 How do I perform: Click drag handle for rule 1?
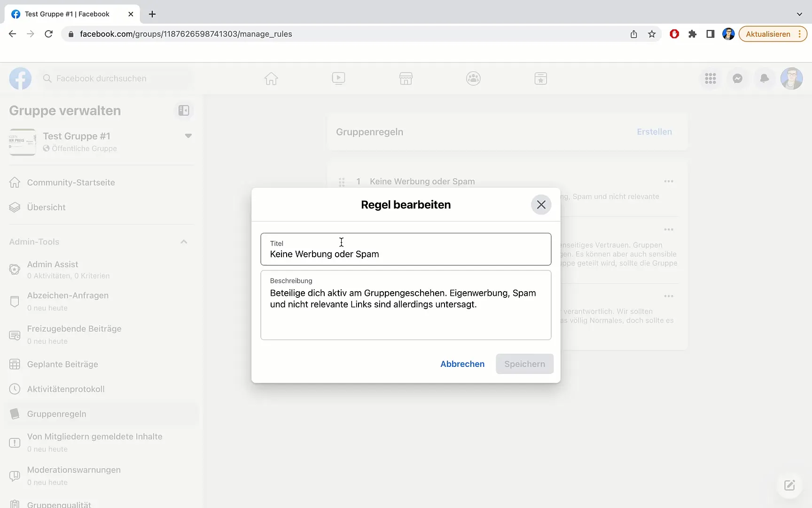click(x=342, y=182)
